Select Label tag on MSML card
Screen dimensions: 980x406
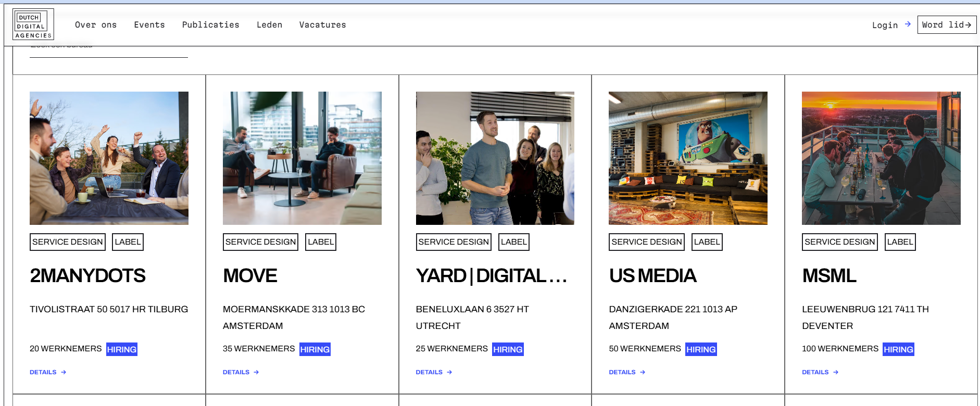click(x=900, y=242)
